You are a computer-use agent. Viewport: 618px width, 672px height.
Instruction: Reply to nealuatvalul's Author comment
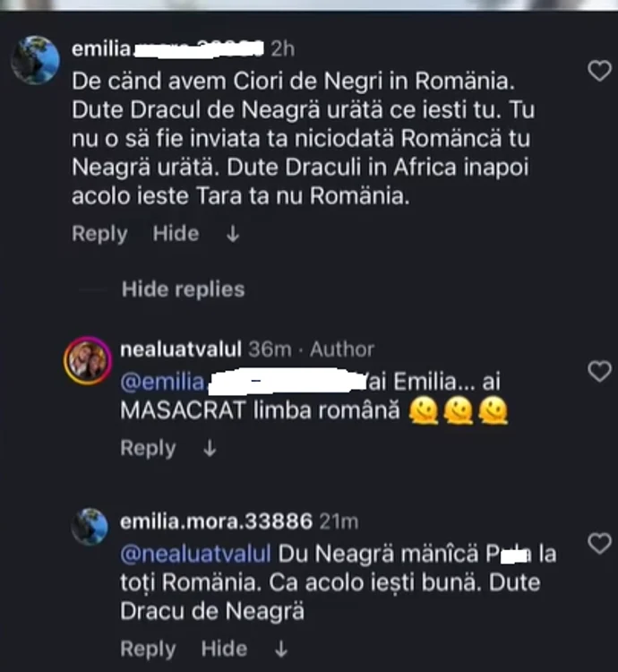click(148, 448)
